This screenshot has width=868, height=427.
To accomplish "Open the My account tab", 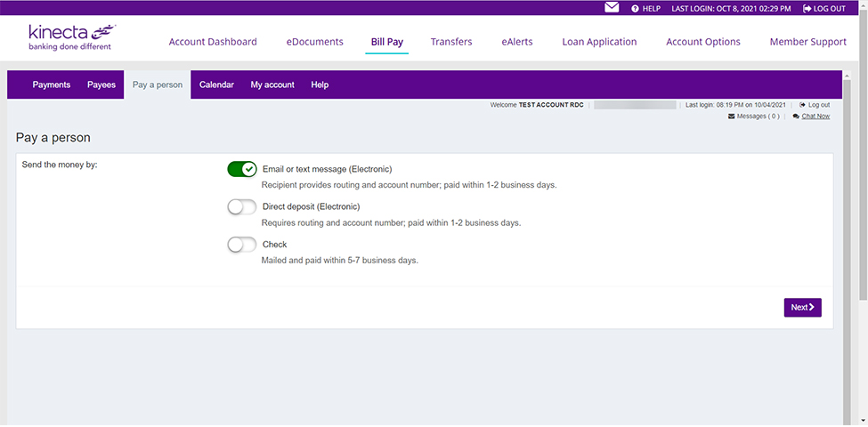I will pos(272,85).
